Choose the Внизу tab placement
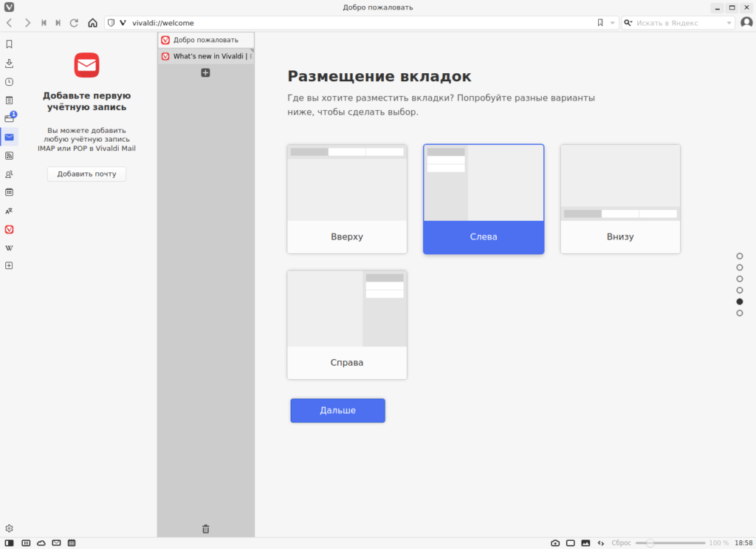Image resolution: width=756 pixels, height=549 pixels. (620, 199)
